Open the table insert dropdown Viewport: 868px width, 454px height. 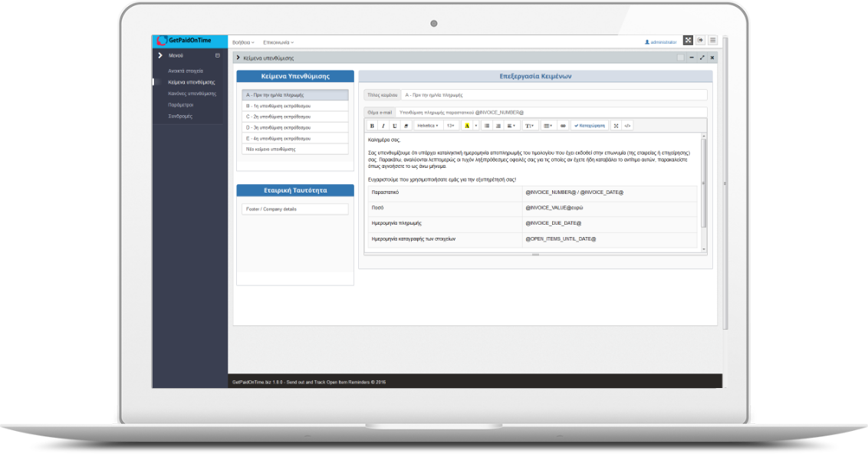(x=547, y=125)
